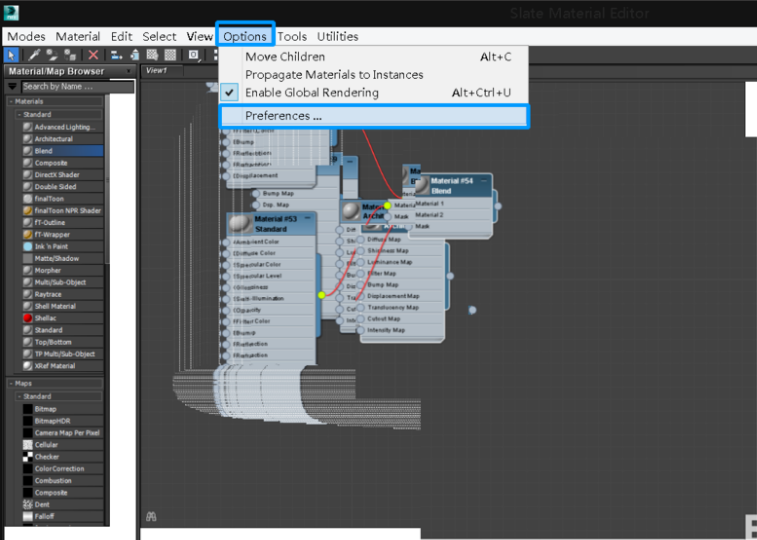757x540 pixels.
Task: Click the Put Material to Scene icon
Action: click(x=52, y=55)
